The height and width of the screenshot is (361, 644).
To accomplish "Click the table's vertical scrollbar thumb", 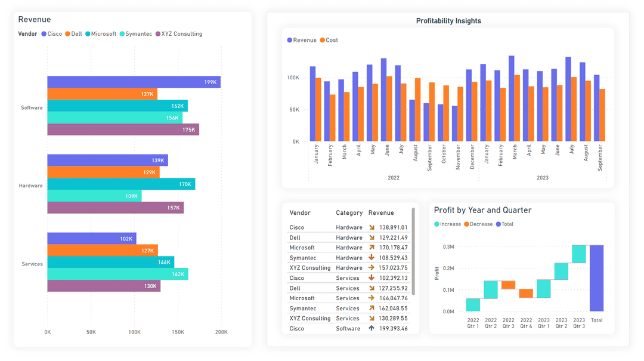I will point(413,251).
